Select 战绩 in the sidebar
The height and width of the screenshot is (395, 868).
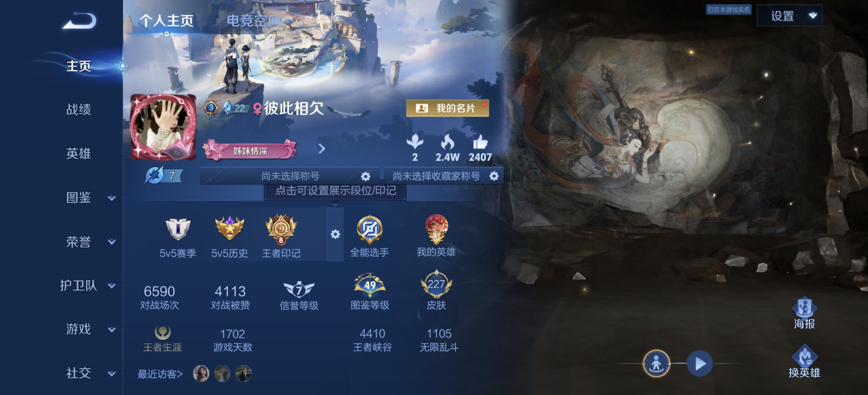tap(79, 109)
